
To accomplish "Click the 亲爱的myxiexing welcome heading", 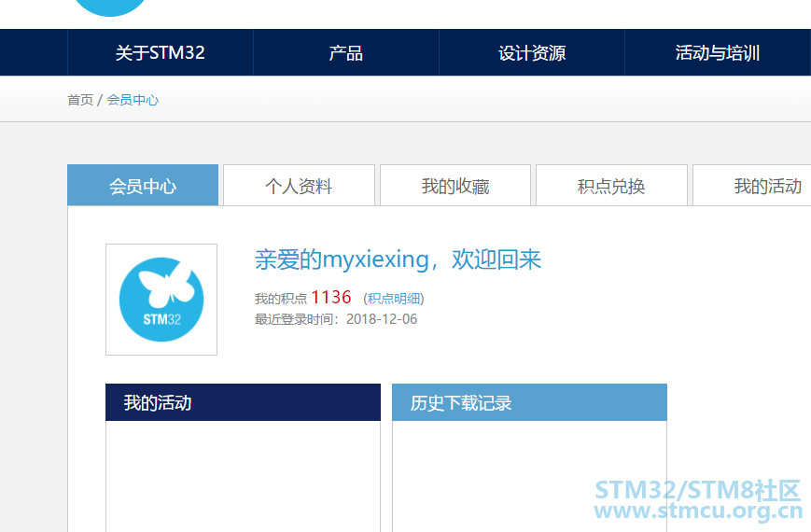I will [398, 259].
